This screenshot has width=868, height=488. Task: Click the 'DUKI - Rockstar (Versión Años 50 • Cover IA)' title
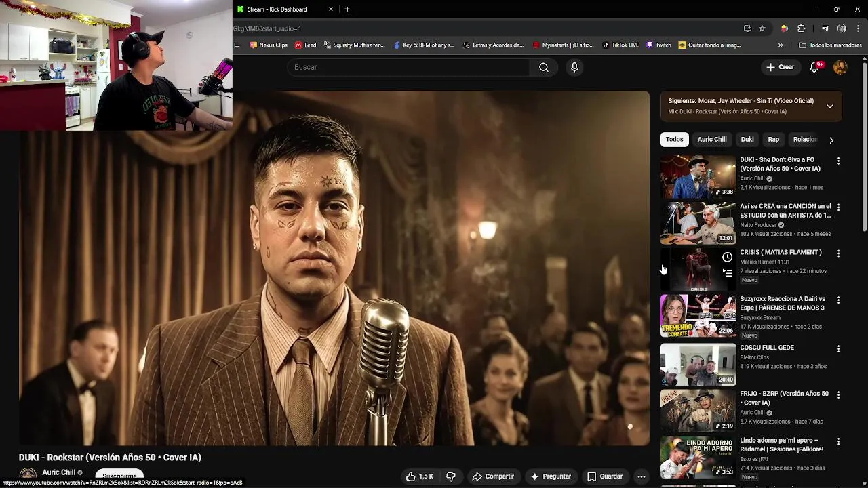point(110,457)
